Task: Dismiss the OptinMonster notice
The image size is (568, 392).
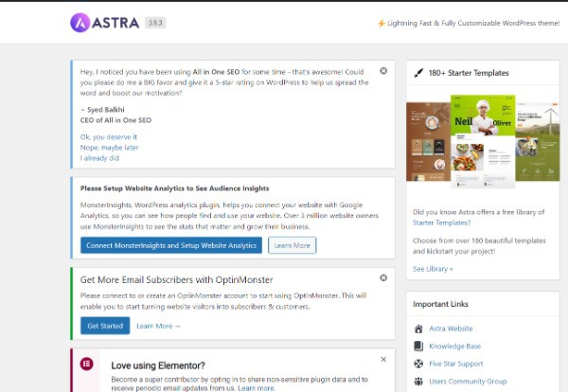Action: [x=383, y=277]
